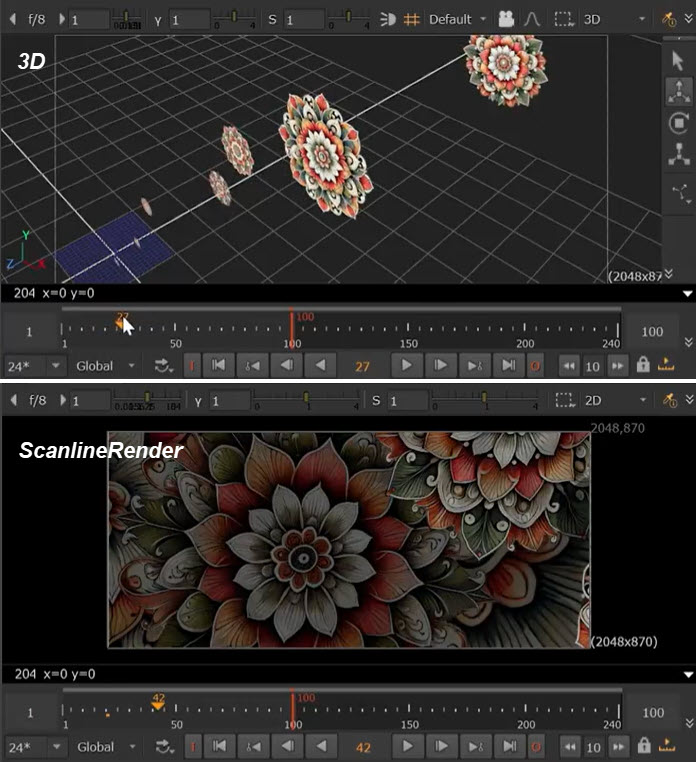Play backward in the ScanlineRender timeline
The width and height of the screenshot is (696, 762).
(320, 747)
